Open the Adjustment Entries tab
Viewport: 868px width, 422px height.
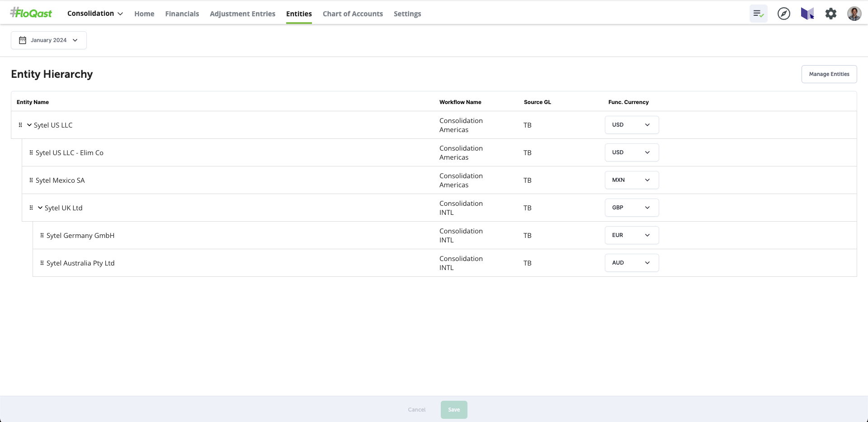[x=242, y=14]
